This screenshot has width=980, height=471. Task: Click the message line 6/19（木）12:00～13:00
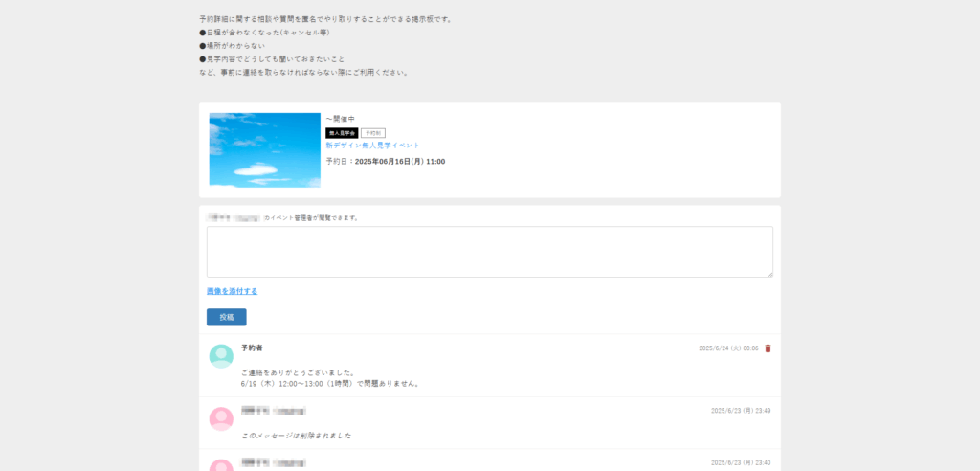[x=330, y=384]
